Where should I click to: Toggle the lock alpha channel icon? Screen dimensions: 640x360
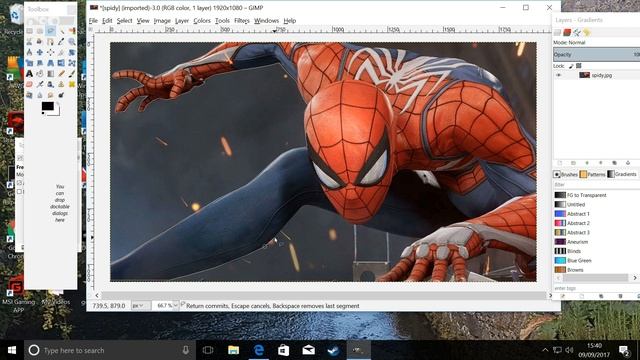tap(579, 66)
